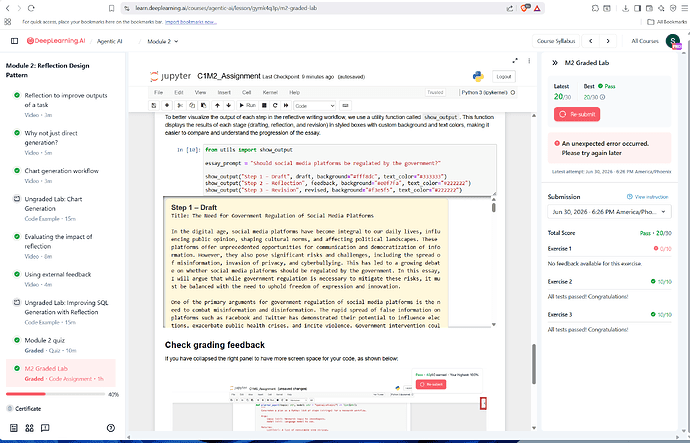Copy selected cells in Jupyter toolbar
The width and height of the screenshot is (690, 443).
coord(192,106)
